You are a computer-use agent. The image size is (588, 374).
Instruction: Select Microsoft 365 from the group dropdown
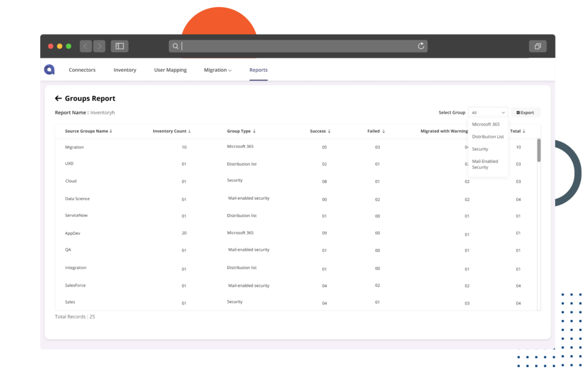coord(486,124)
